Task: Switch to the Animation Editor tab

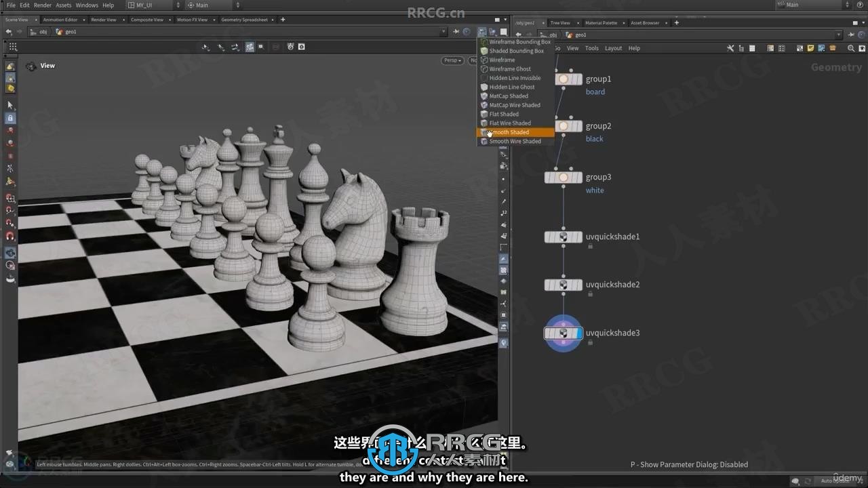Action: (x=60, y=20)
